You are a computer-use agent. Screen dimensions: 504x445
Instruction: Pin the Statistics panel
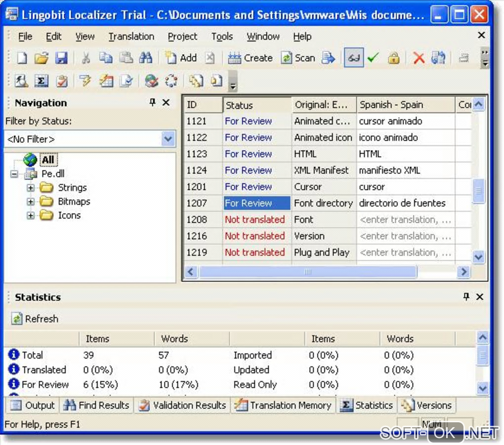pos(466,296)
